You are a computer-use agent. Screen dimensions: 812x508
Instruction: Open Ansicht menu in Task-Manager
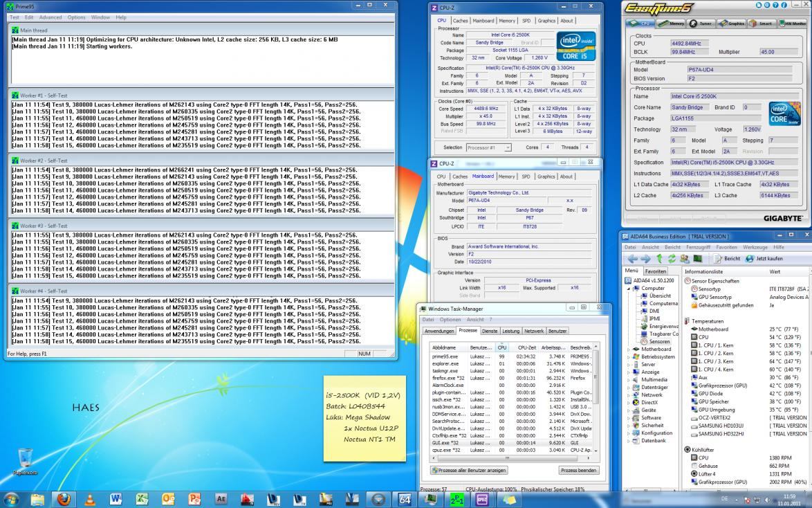click(475, 319)
